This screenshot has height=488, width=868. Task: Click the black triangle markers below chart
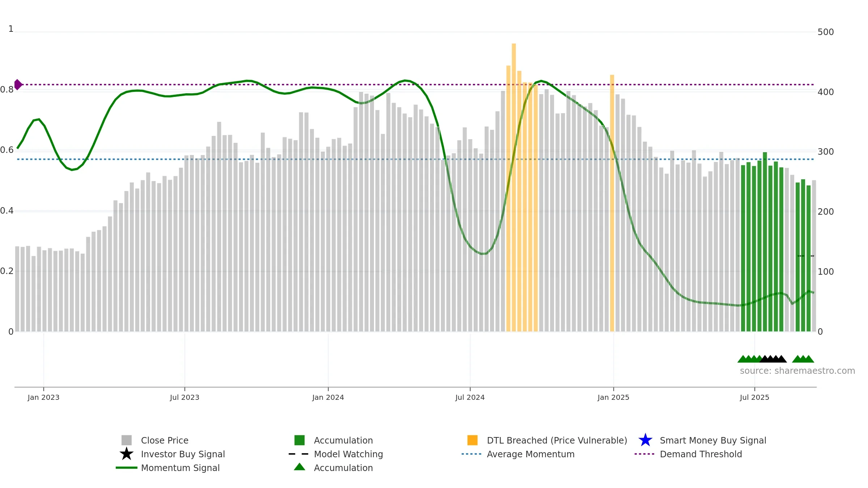773,359
